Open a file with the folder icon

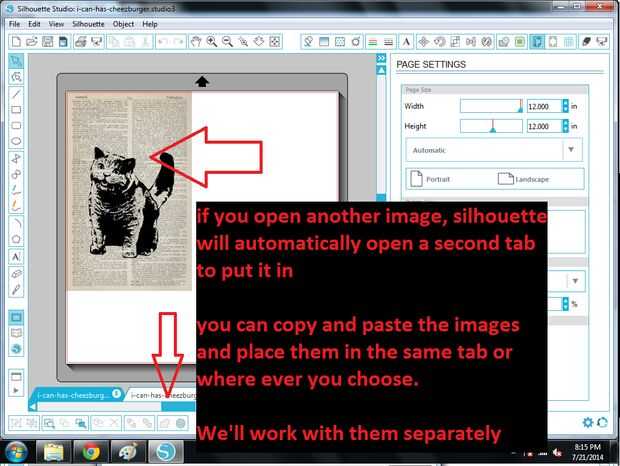32,42
